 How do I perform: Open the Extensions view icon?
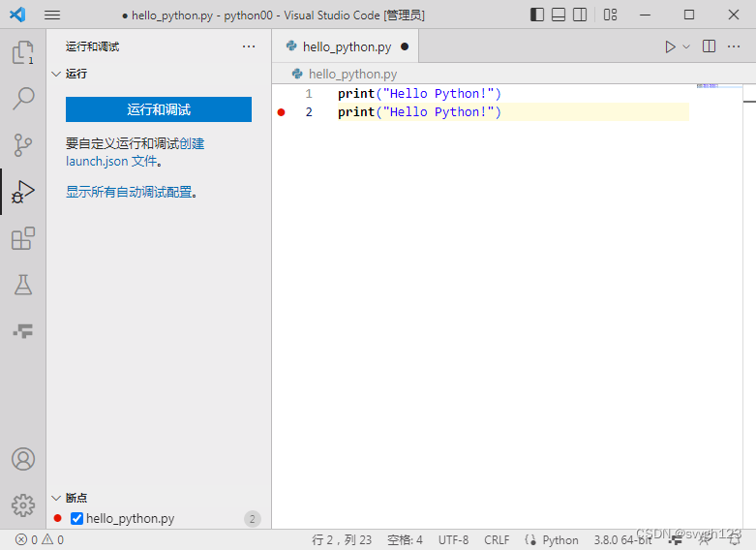[x=22, y=238]
